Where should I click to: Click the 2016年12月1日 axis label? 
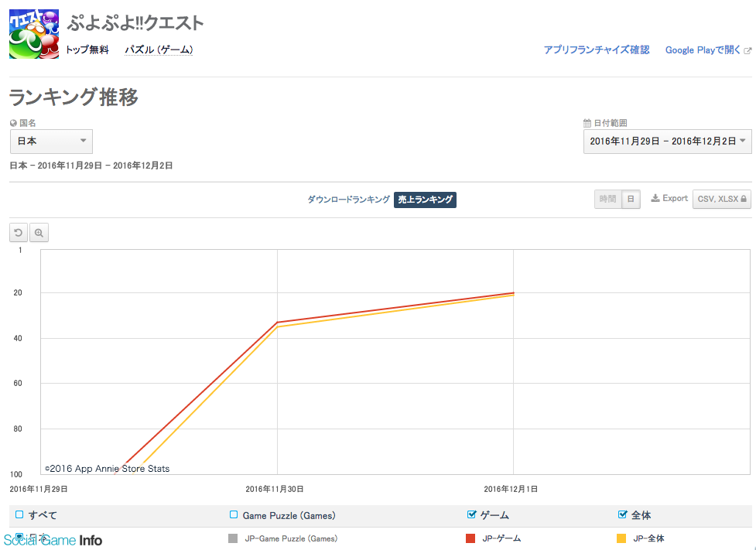511,489
